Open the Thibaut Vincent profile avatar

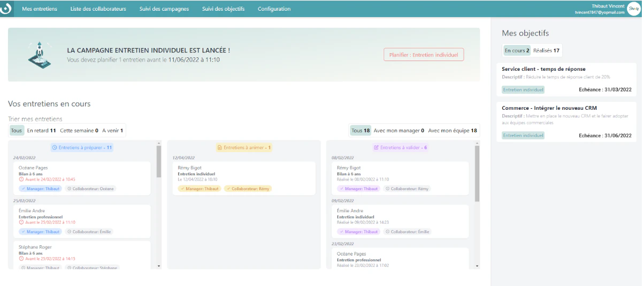tap(634, 9)
